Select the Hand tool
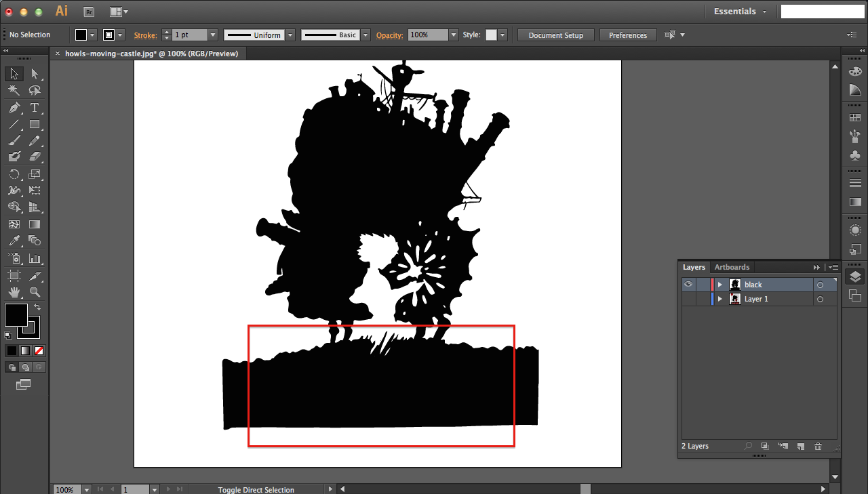The image size is (868, 494). 14,293
